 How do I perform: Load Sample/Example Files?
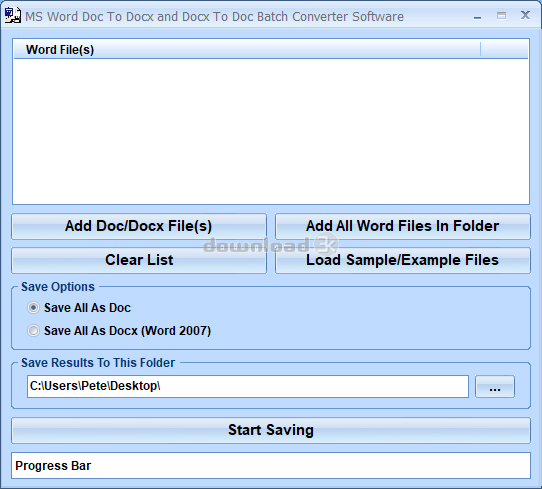point(403,260)
